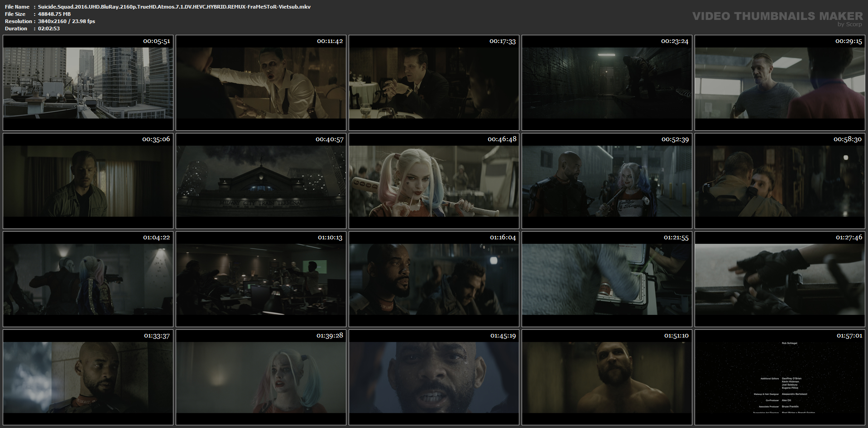
Task: Click the train terminal frame at 00:40:57
Action: click(261, 181)
